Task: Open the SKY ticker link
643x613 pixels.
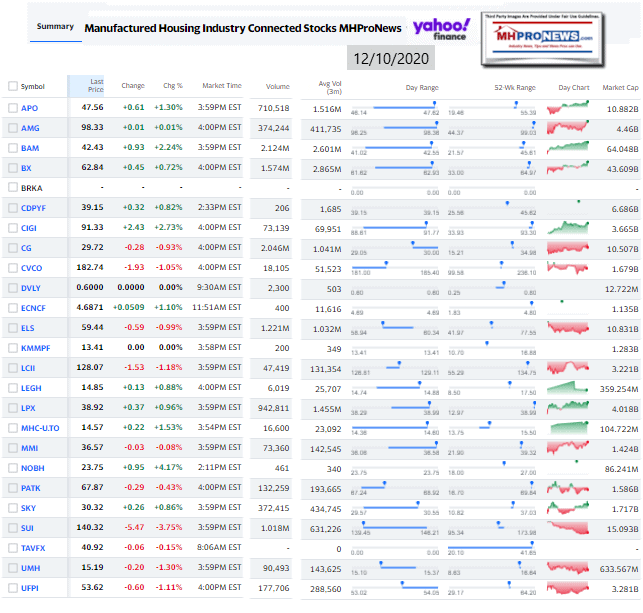Action: coord(28,508)
